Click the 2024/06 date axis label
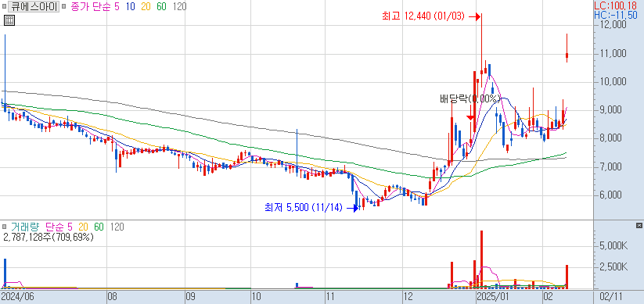Image resolution: width=644 pixels, height=304 pixels. 17,296
